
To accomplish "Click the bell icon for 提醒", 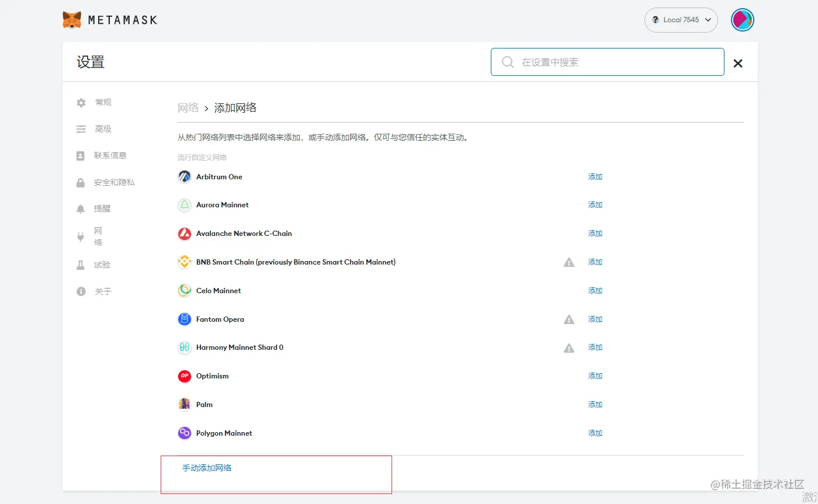I will [x=81, y=208].
